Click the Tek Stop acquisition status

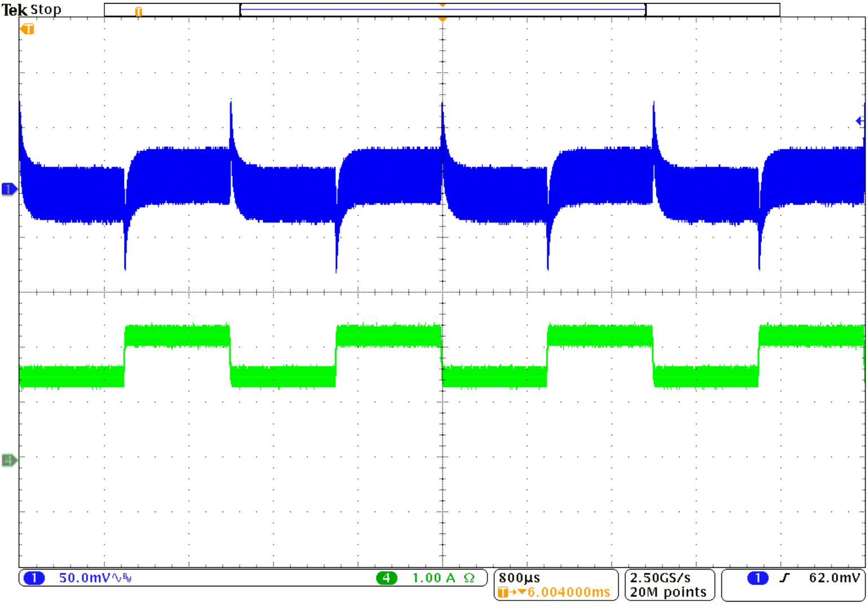[x=32, y=10]
